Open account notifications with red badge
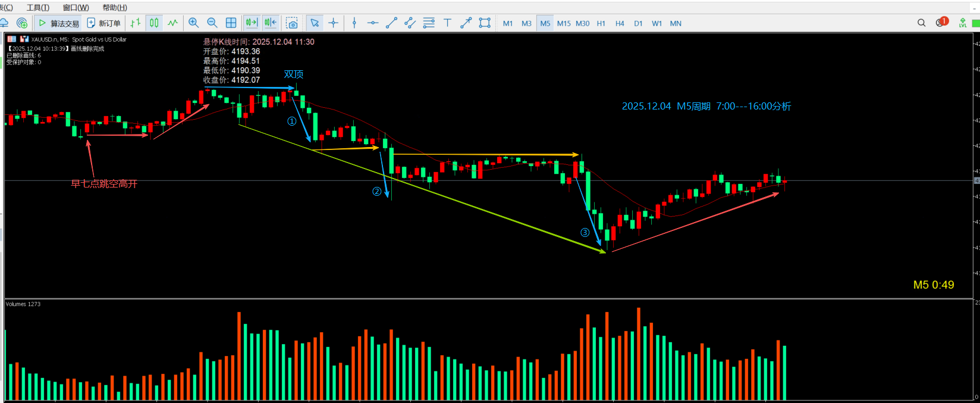Viewport: 980px width, 403px height. (942, 23)
